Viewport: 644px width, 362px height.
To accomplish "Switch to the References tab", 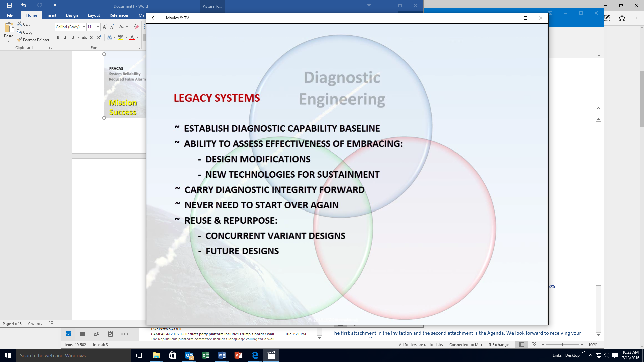I will [119, 15].
